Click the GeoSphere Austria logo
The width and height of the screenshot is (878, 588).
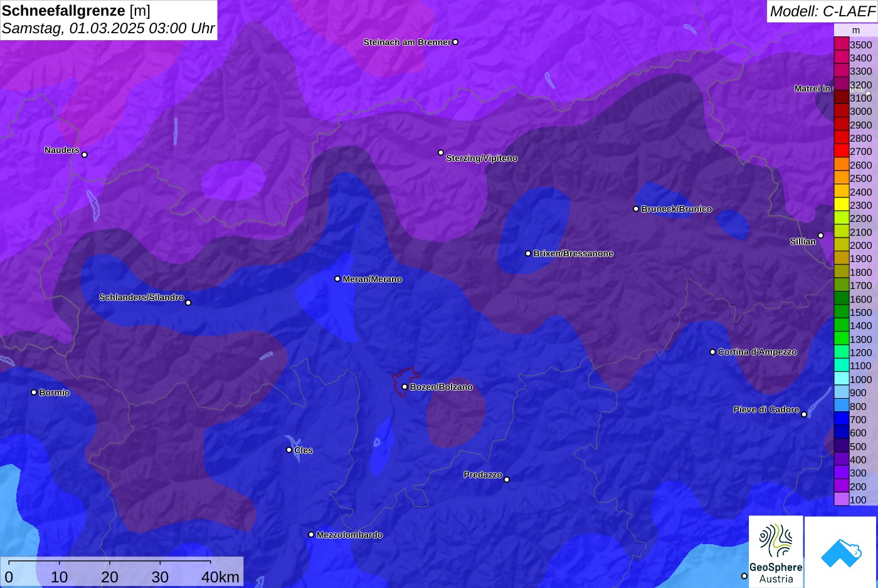[x=776, y=552]
